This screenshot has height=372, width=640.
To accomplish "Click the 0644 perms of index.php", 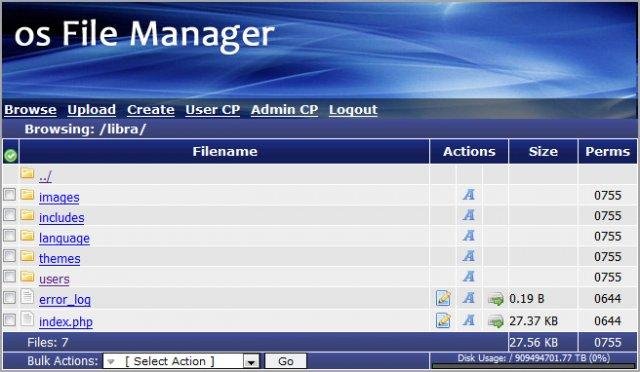I will (x=608, y=321).
